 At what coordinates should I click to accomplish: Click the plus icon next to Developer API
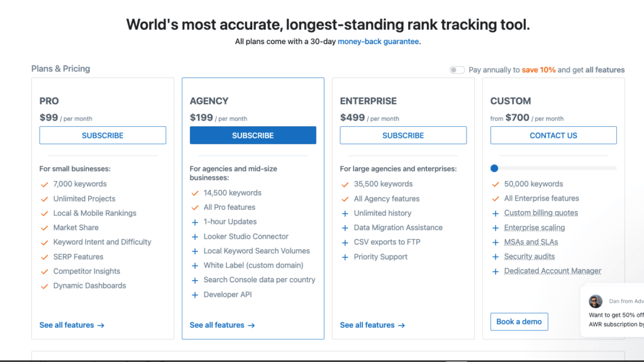195,295
